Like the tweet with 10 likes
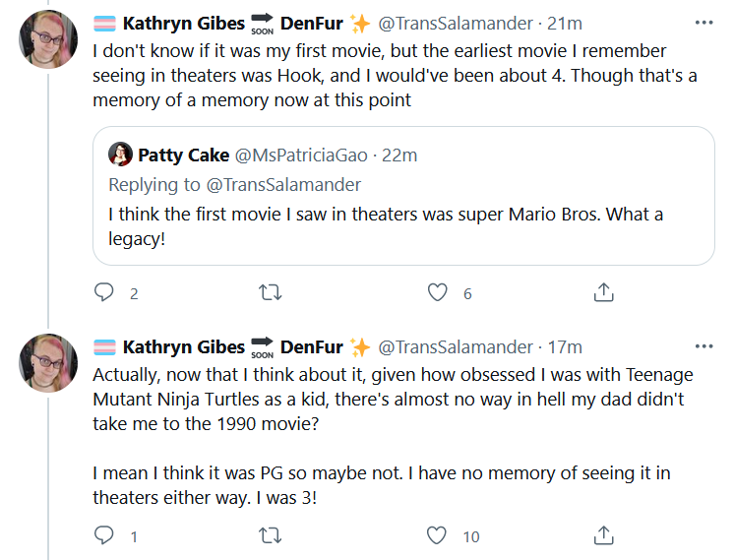The width and height of the screenshot is (734, 560). coord(436,535)
